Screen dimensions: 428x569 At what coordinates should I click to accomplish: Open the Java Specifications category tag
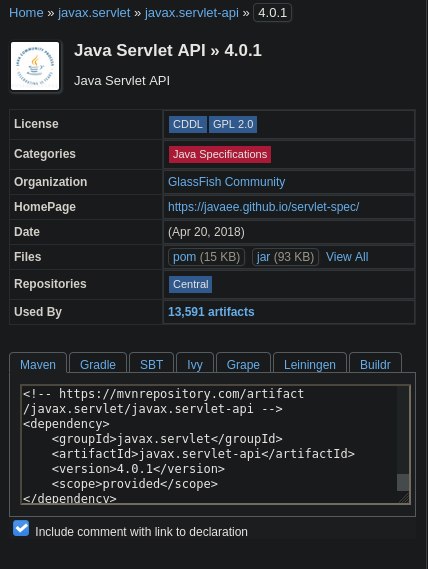click(220, 154)
